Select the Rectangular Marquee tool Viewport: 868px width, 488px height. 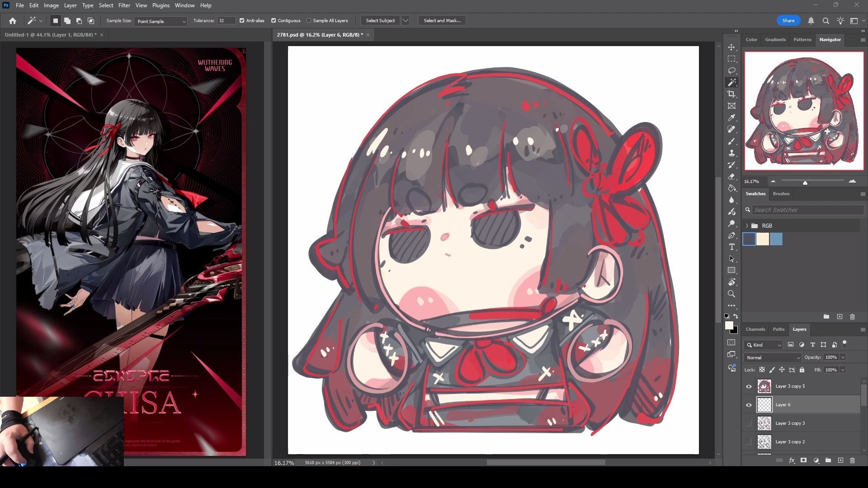click(731, 59)
